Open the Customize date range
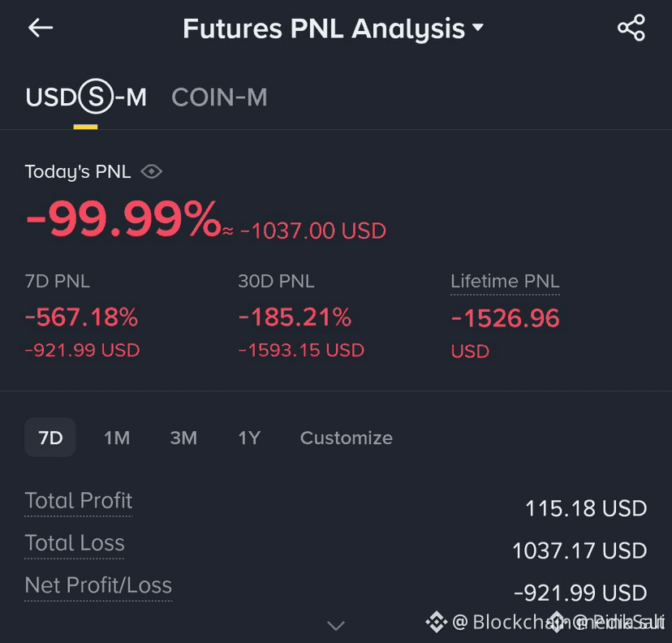 [347, 438]
